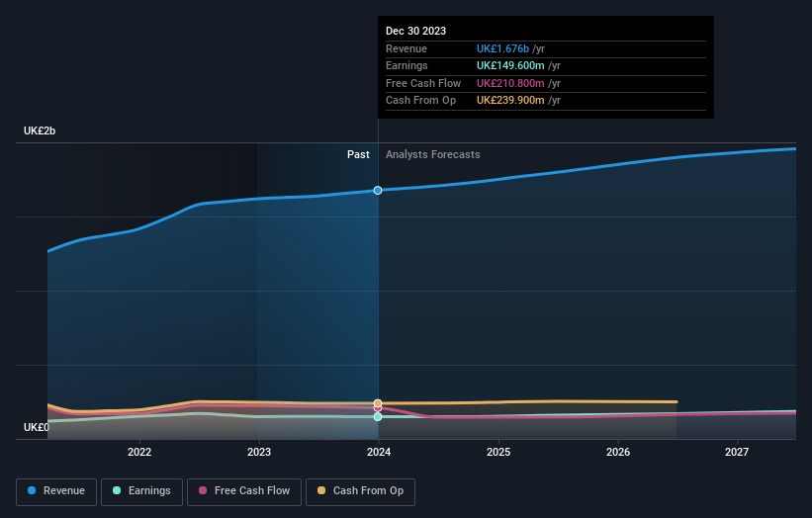Click the 2027 x-axis label
This screenshot has width=812, height=518.
coord(737,453)
